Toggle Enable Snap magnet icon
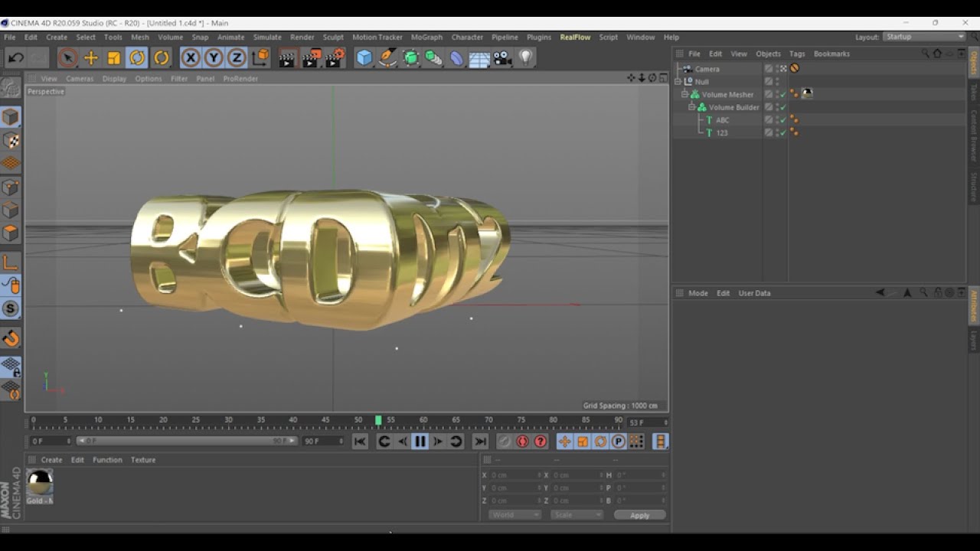Image resolution: width=980 pixels, height=551 pixels. click(x=11, y=338)
